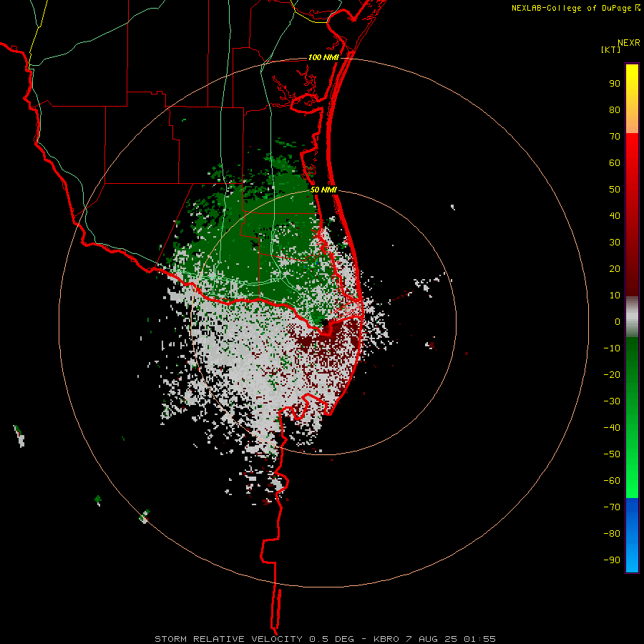Click the -20 value on the velocity scale
Screen dimensions: 644x644
click(x=612, y=375)
